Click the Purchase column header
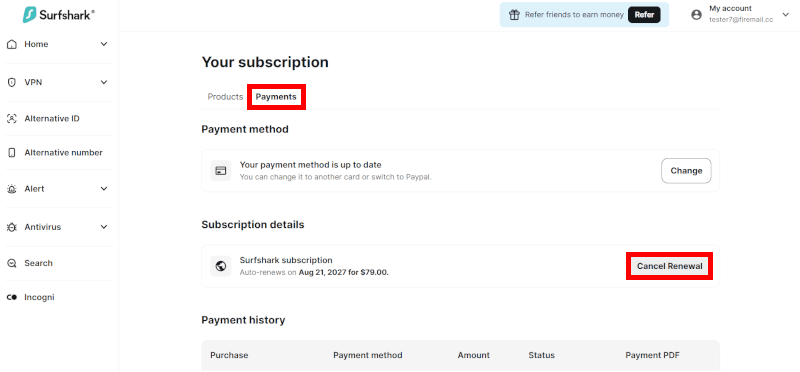The width and height of the screenshot is (800, 372). pyautogui.click(x=229, y=355)
